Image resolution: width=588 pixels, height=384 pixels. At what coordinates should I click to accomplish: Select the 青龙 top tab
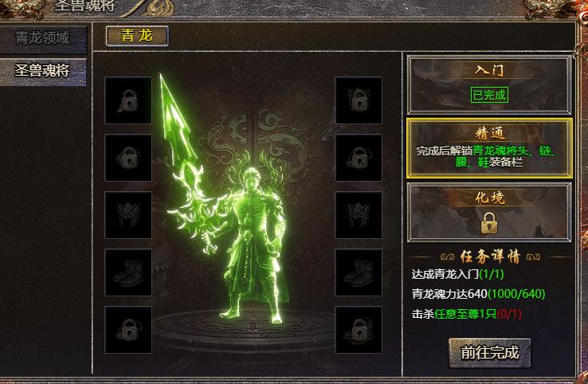pos(137,36)
